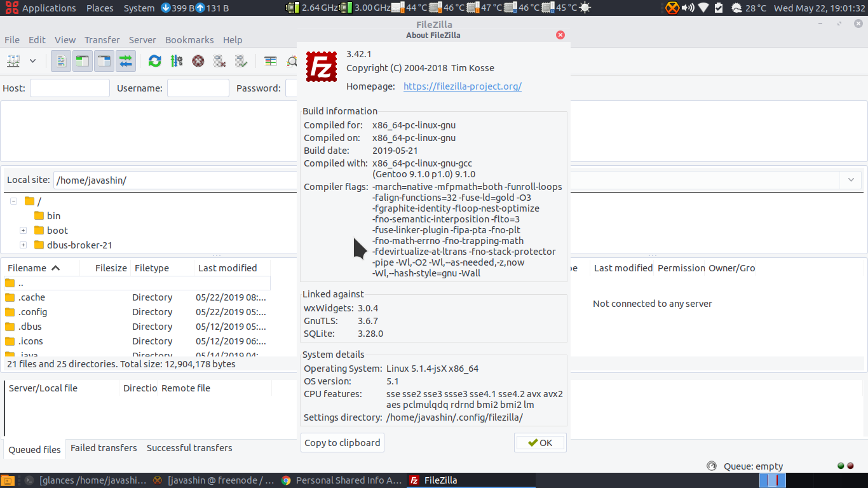Click the FileZilla logo in About dialog

[x=321, y=67]
